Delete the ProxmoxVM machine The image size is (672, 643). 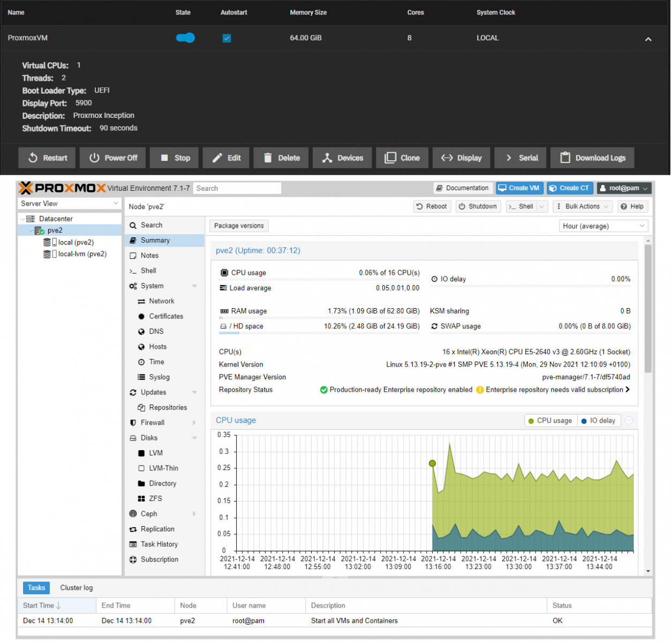(x=281, y=158)
